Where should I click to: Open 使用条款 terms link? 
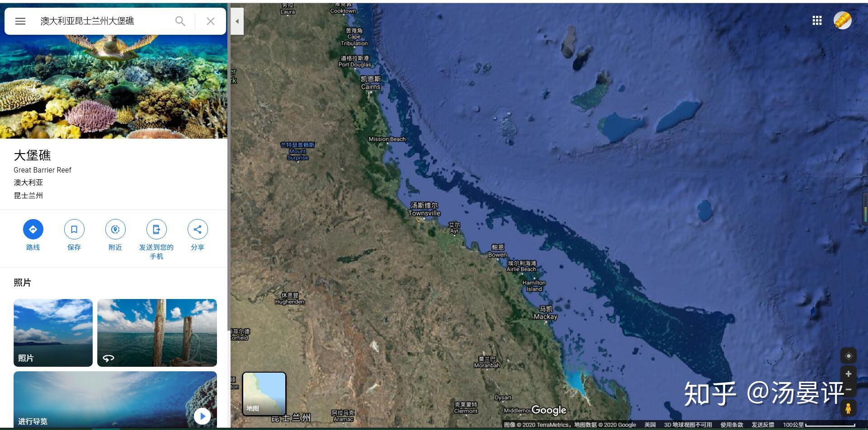732,425
